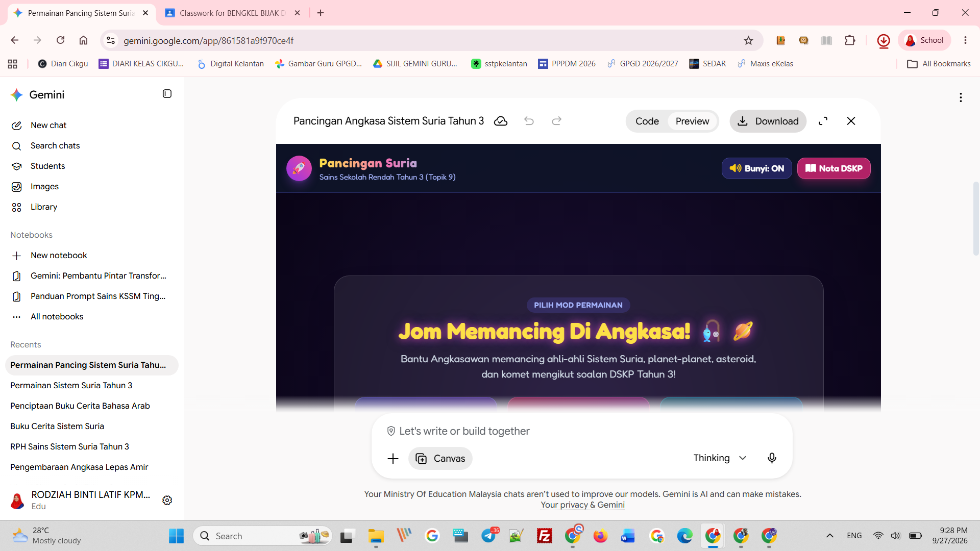
Task: Undo the last canvas change
Action: click(x=529, y=121)
